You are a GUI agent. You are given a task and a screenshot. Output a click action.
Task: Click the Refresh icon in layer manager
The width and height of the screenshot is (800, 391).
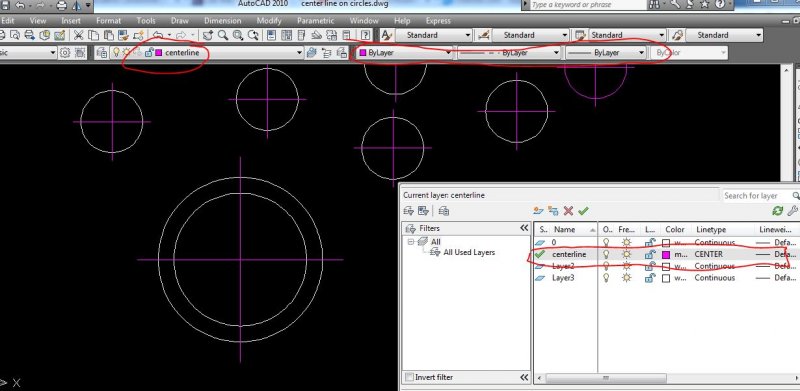pyautogui.click(x=778, y=211)
